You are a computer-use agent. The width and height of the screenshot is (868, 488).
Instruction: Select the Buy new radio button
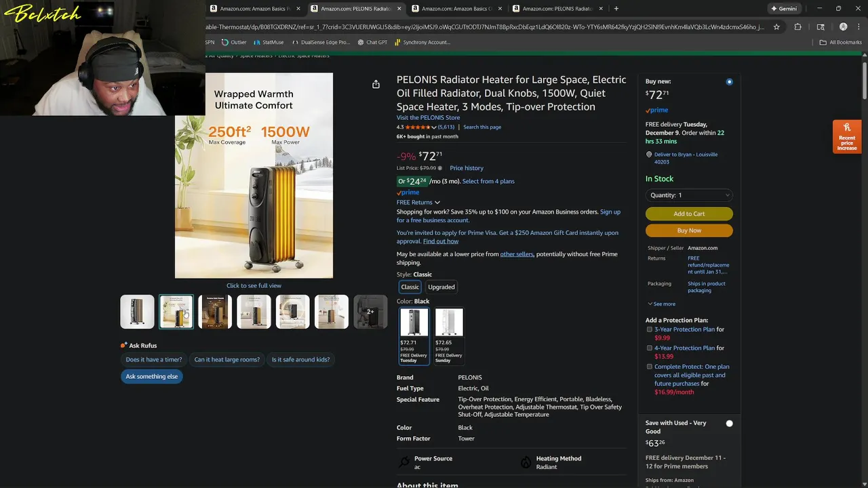729,82
